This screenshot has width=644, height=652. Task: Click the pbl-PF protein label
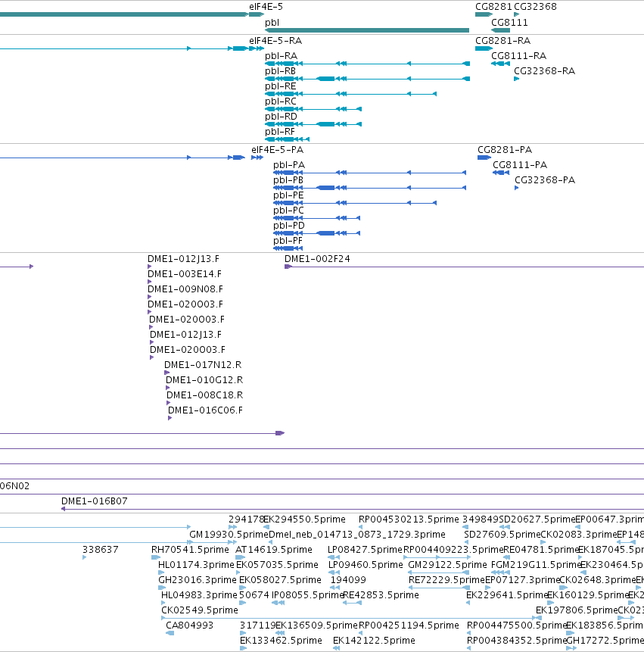(288, 241)
